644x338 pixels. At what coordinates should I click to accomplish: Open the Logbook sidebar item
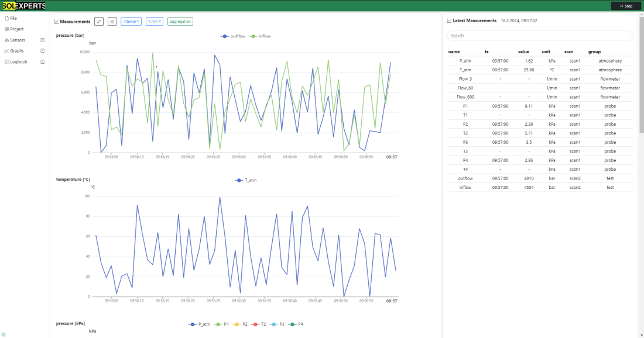pyautogui.click(x=16, y=62)
